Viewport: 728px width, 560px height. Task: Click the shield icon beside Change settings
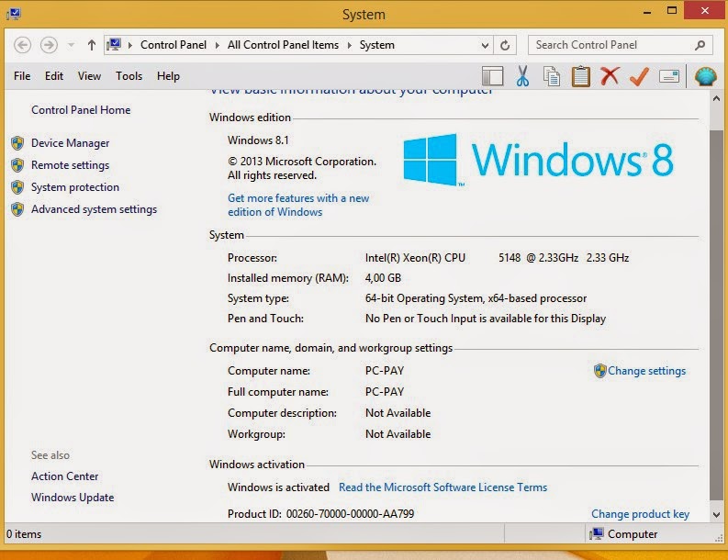(599, 371)
